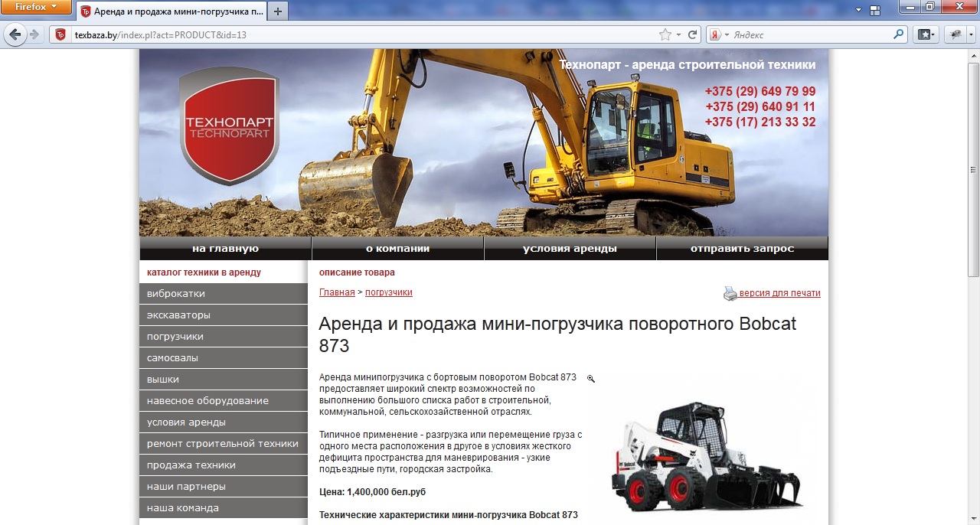Select 'самосвалы' in the catalog sidebar
The image size is (980, 525).
tap(224, 358)
